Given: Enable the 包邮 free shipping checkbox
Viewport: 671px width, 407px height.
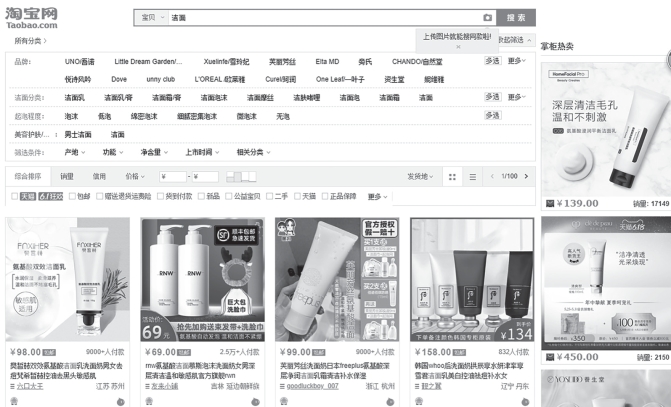Looking at the screenshot, I should click(72, 196).
